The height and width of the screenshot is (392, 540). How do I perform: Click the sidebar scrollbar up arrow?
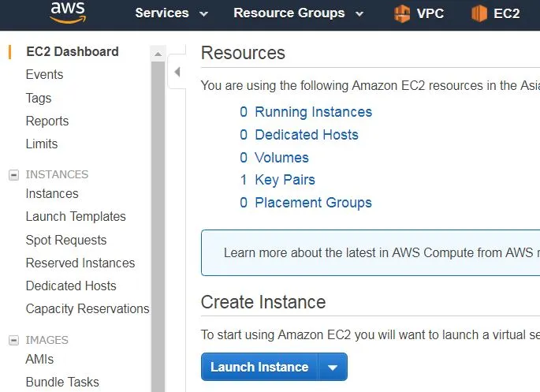point(158,54)
